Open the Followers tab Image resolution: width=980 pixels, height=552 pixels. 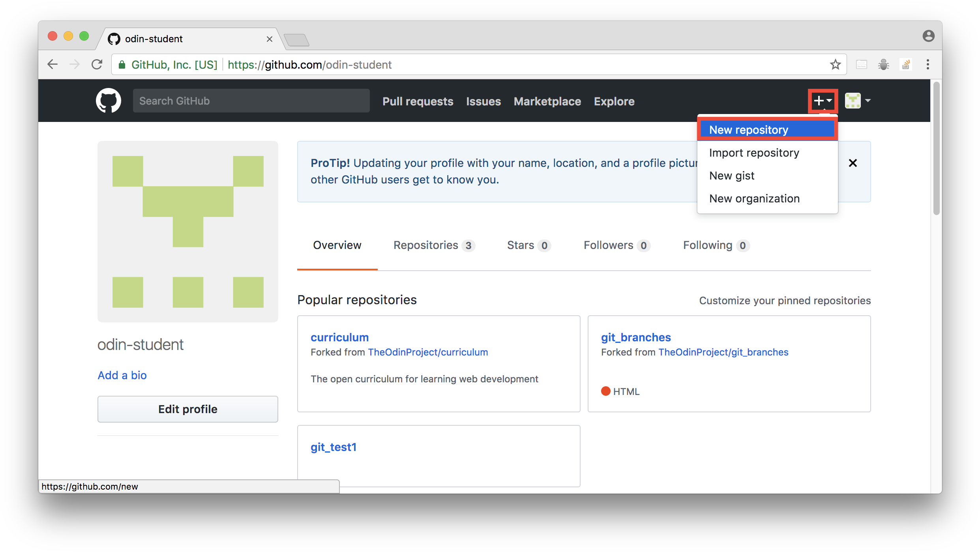click(x=616, y=245)
